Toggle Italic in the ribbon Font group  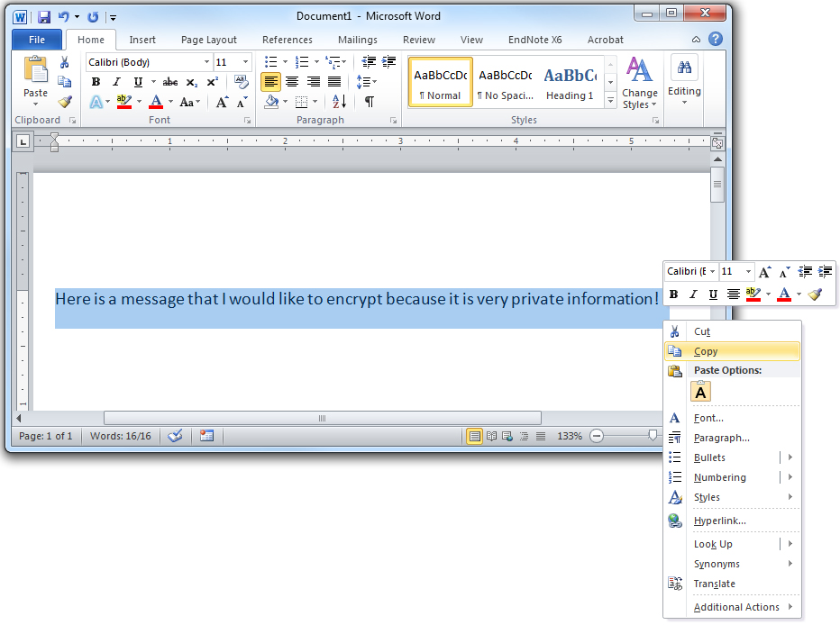[116, 82]
